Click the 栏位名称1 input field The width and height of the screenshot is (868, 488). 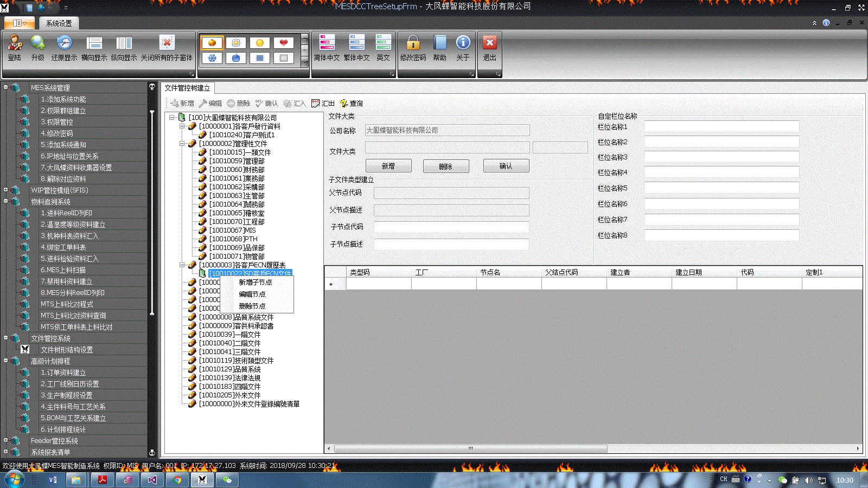722,127
